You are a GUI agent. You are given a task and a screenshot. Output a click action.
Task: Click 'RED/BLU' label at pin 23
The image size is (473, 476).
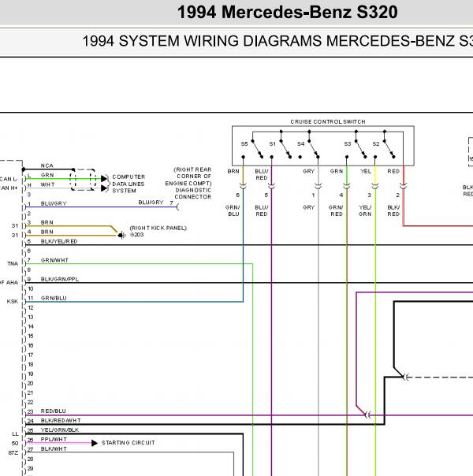point(53,411)
